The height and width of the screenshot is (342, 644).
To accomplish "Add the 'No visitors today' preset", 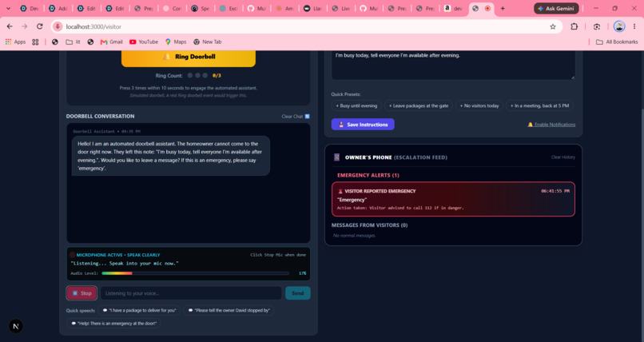I will 479,106.
